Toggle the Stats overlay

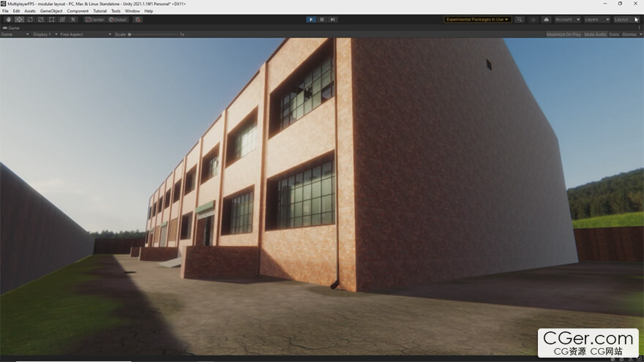click(x=613, y=34)
